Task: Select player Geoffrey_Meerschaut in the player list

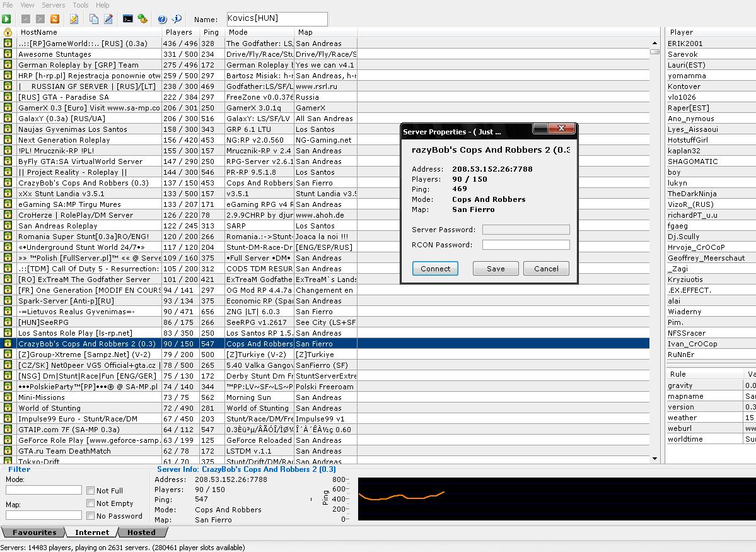Action: coord(711,258)
